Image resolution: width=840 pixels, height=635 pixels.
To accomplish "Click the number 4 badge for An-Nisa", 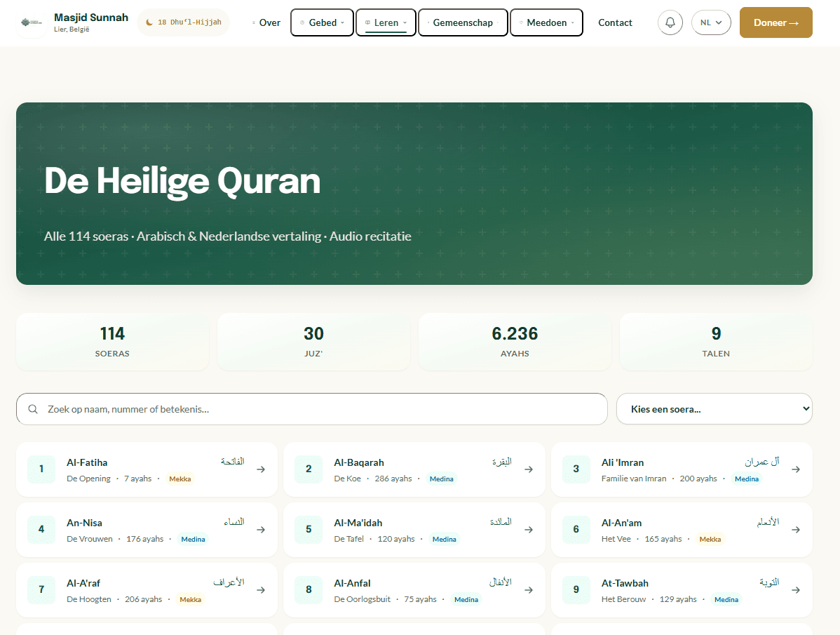I will (x=41, y=529).
